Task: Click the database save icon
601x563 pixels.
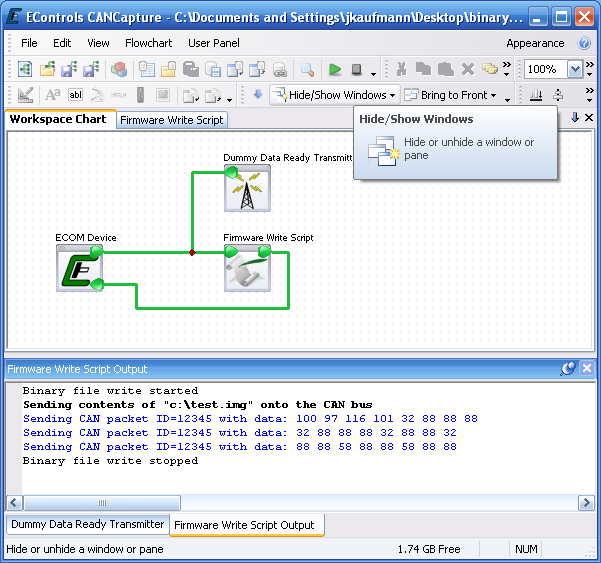Action: [x=213, y=69]
